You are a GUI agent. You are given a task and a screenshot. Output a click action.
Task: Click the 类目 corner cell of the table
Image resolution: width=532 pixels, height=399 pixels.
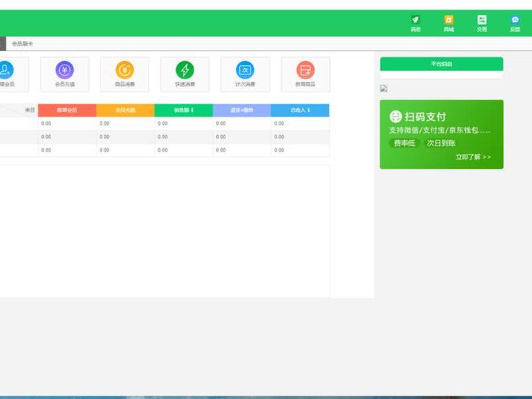19,110
